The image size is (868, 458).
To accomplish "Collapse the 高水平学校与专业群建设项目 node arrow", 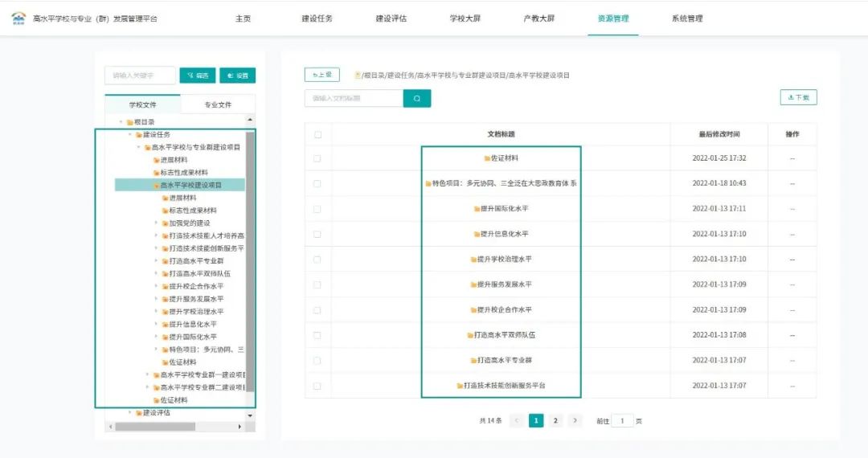I will pyautogui.click(x=139, y=147).
